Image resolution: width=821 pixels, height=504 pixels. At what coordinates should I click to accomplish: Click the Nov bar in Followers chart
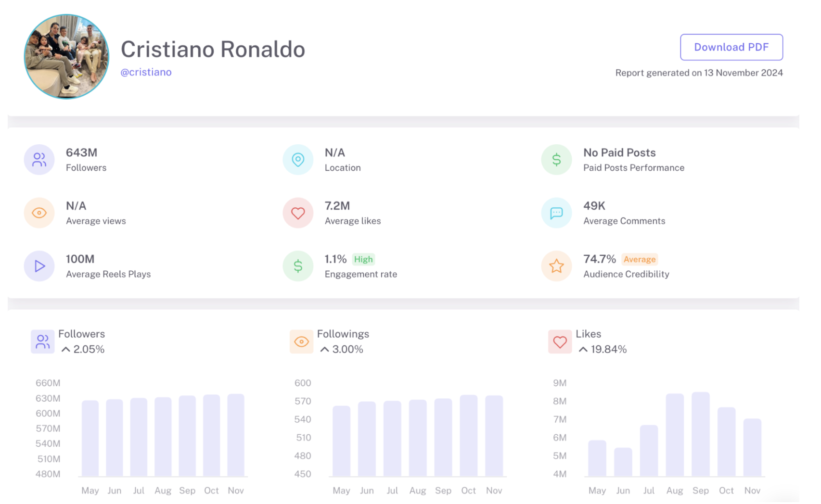tap(236, 435)
